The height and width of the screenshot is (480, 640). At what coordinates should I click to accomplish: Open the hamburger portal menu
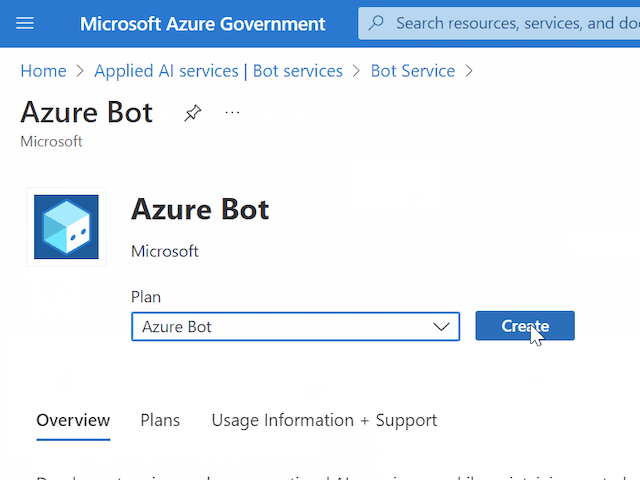[25, 23]
